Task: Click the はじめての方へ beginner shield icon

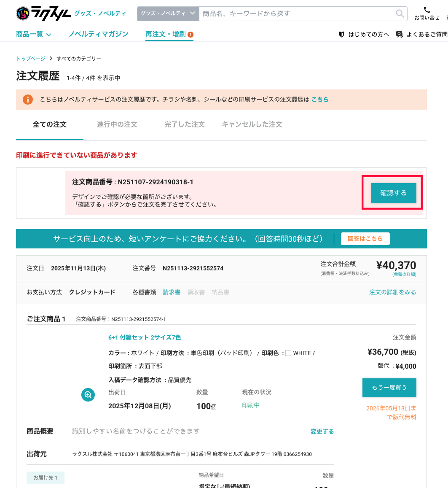Action: [342, 34]
